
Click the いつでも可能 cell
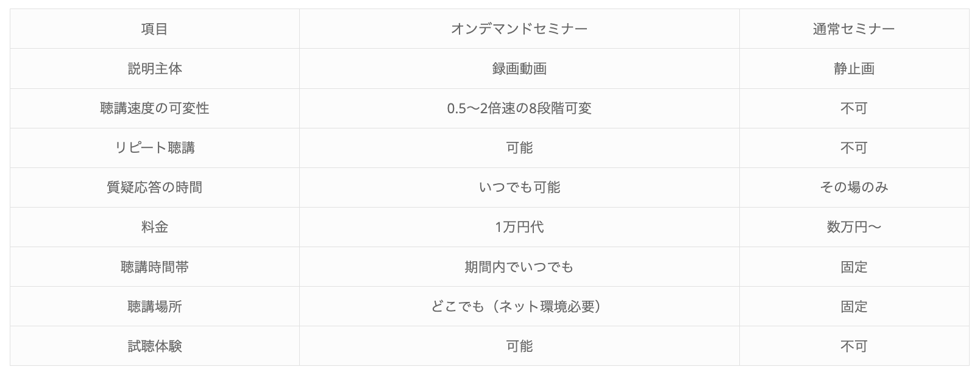coord(519,187)
